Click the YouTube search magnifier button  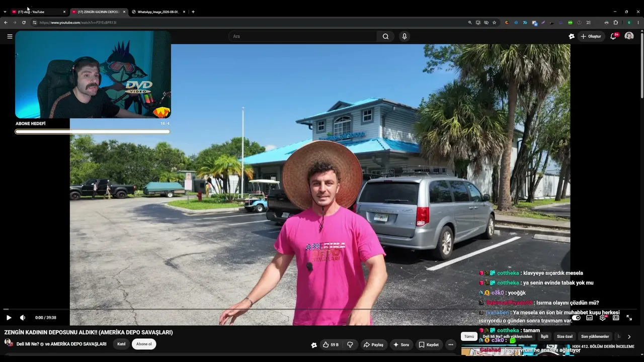(385, 36)
